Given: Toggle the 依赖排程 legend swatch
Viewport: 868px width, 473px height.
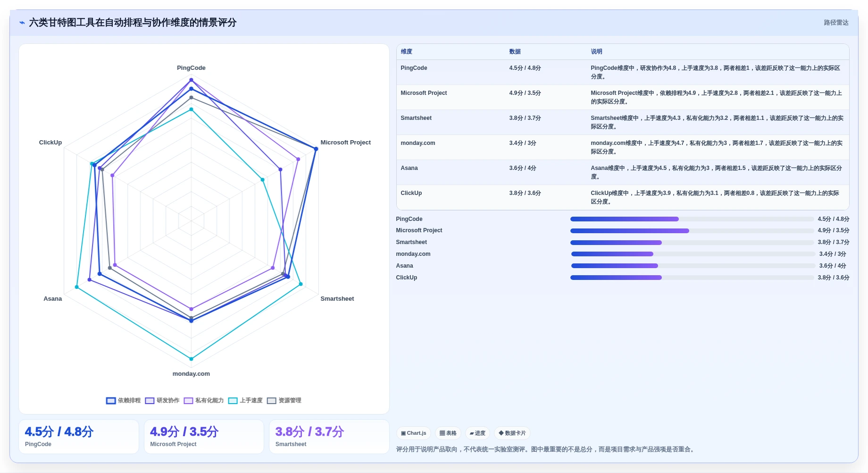Looking at the screenshot, I should coord(111,401).
